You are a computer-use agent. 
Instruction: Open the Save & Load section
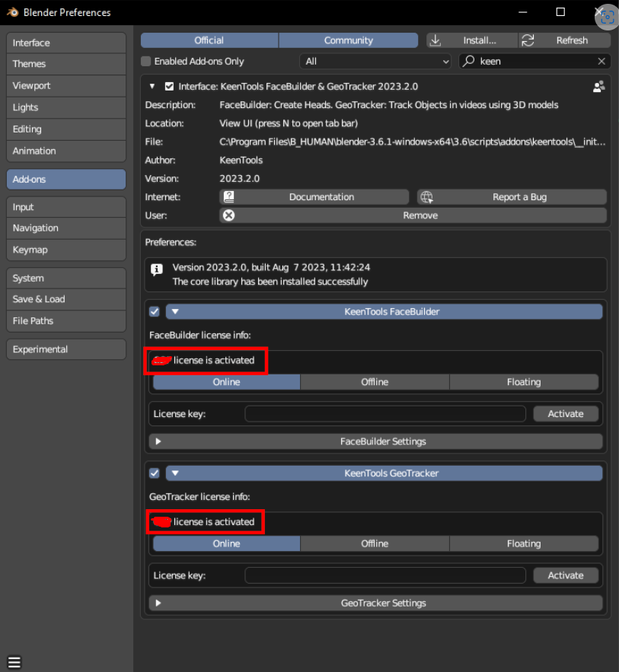point(66,299)
